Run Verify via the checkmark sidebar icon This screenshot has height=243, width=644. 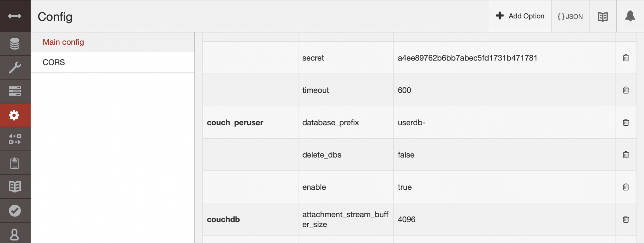pyautogui.click(x=15, y=210)
